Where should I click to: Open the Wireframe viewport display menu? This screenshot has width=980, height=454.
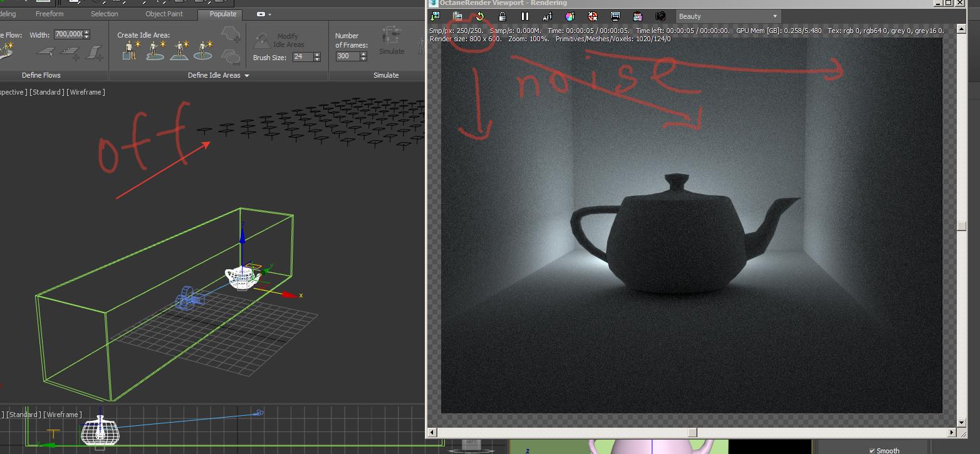point(86,92)
